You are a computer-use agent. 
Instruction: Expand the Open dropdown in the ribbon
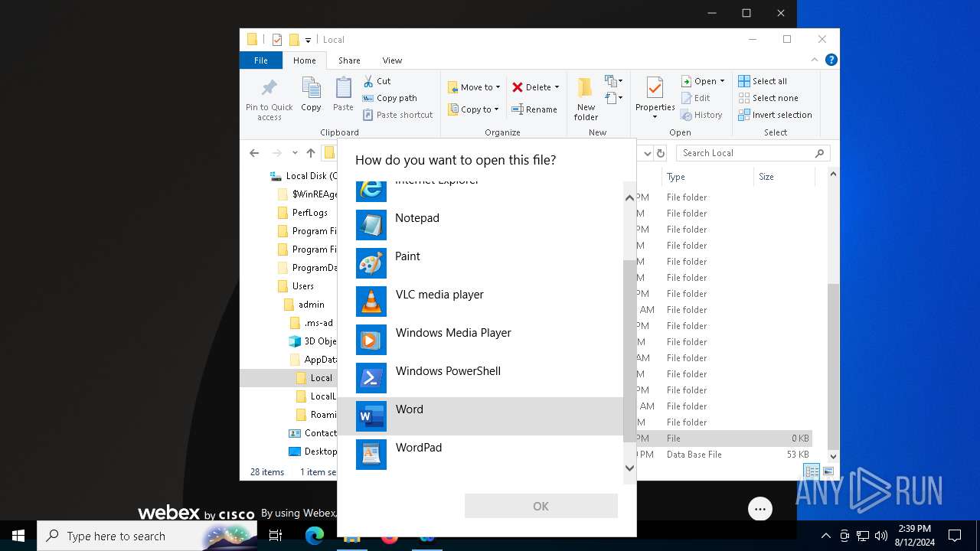tap(722, 81)
